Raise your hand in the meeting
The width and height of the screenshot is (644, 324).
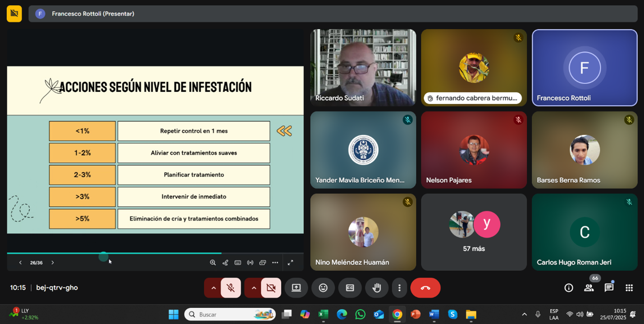pyautogui.click(x=377, y=288)
